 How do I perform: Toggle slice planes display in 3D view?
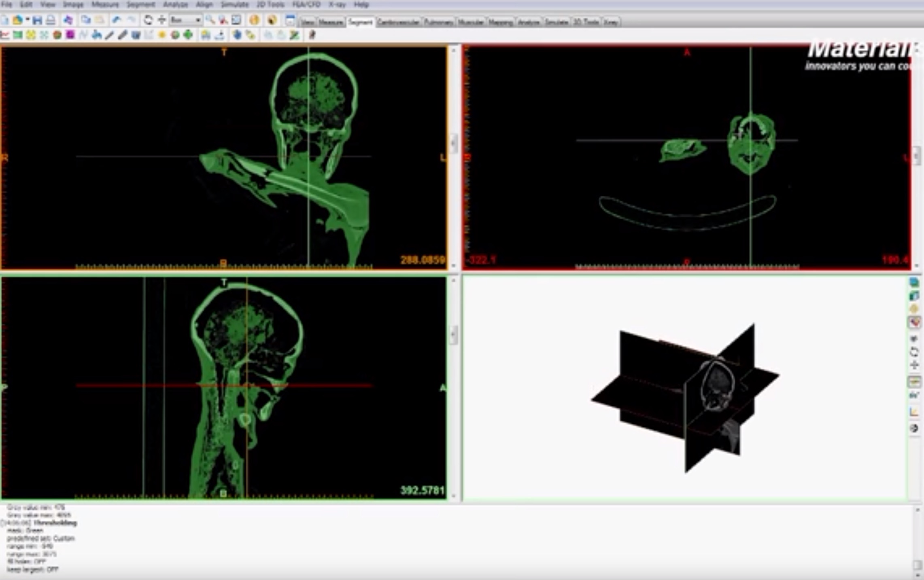[x=914, y=381]
